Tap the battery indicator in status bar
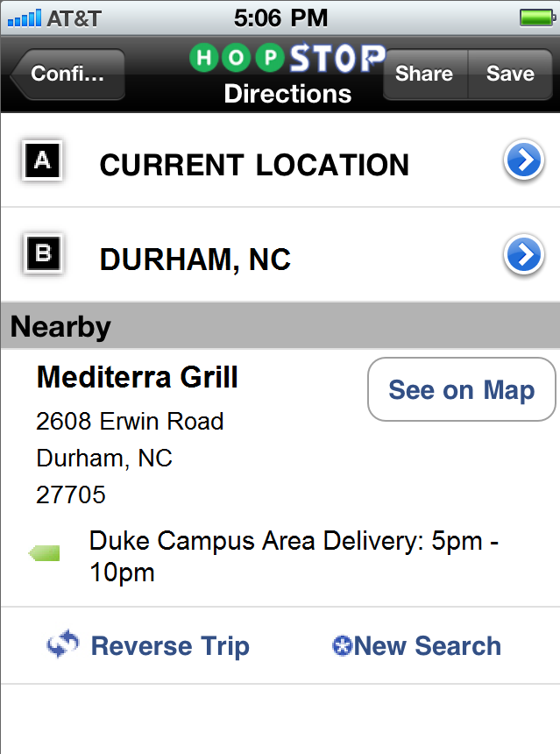Screen dimensions: 560x754 point(536,17)
